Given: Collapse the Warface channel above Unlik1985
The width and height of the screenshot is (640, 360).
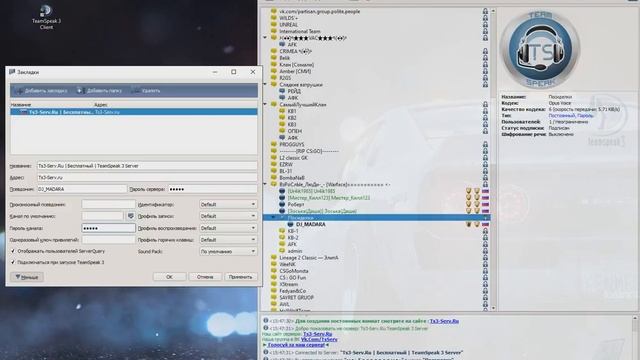Looking at the screenshot, I should 265,184.
